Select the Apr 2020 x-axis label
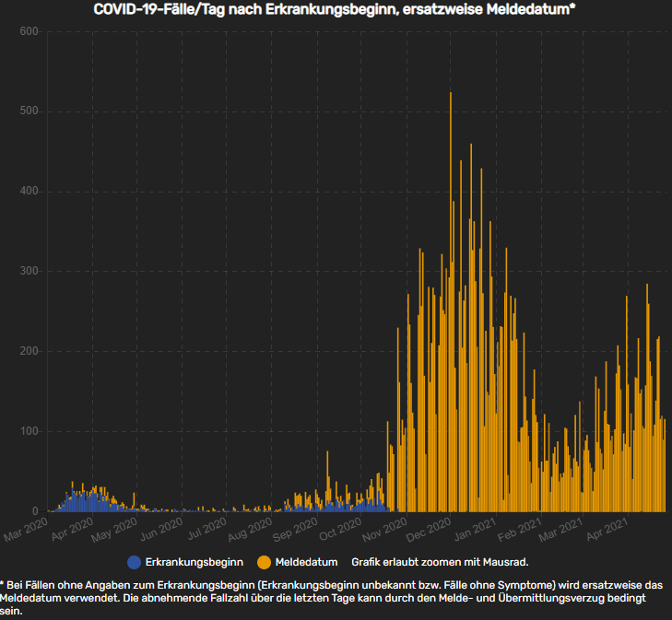Image resolution: width=672 pixels, height=620 pixels. 72,530
